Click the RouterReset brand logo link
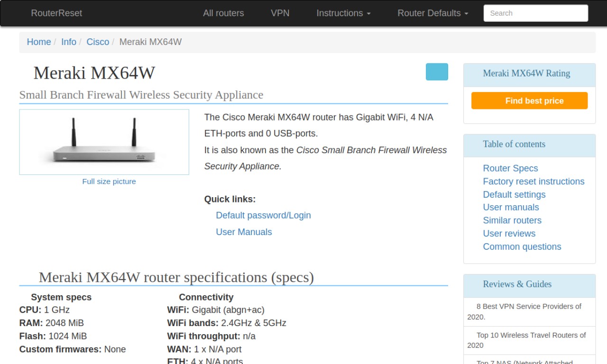 click(56, 13)
